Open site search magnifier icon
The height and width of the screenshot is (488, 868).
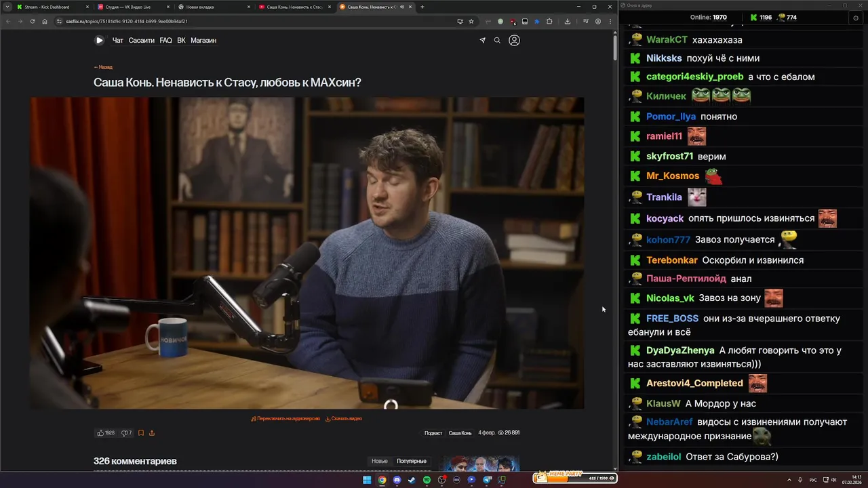tap(497, 40)
